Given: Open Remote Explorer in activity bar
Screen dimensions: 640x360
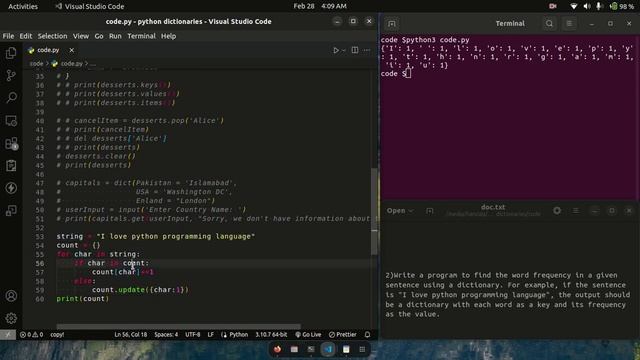Looking at the screenshot, I should coord(11,121).
